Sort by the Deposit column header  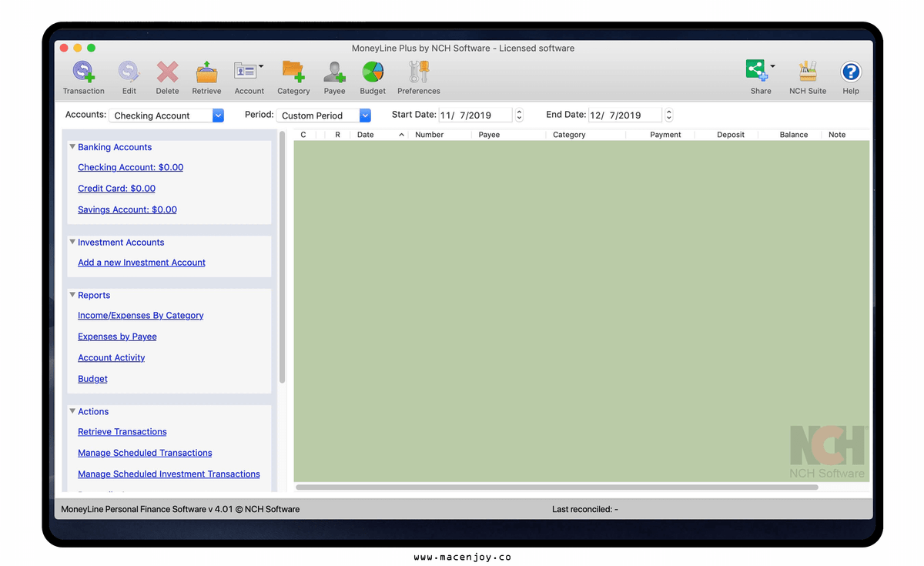point(726,135)
